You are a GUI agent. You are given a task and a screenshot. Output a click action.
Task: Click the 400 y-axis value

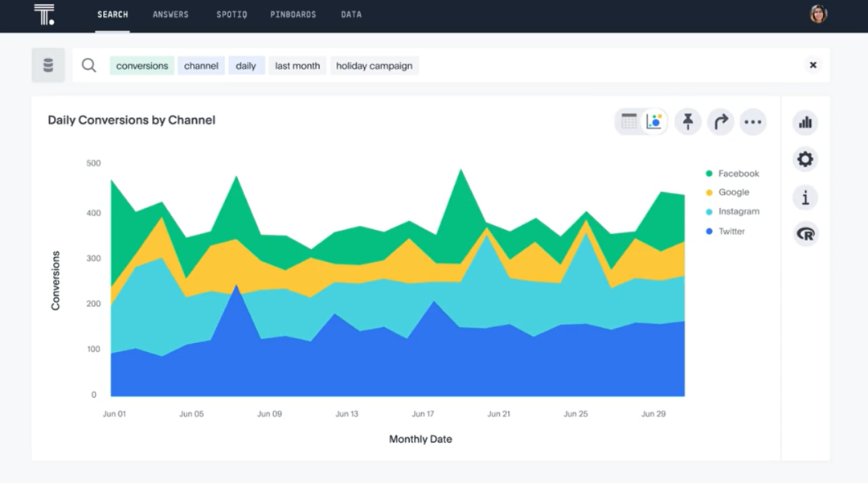(93, 213)
